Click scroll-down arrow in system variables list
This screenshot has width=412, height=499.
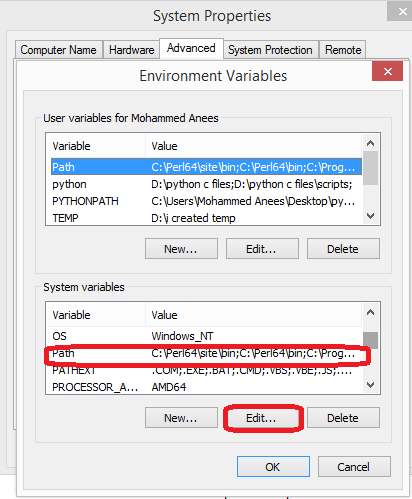click(x=370, y=385)
